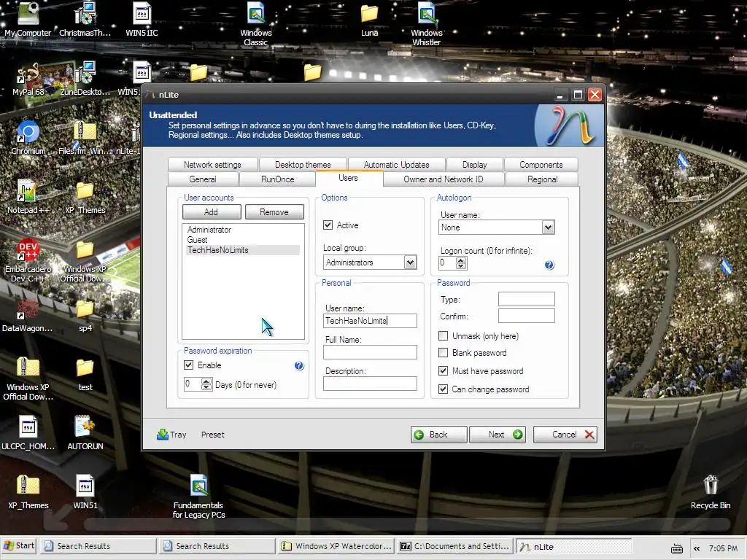The height and width of the screenshot is (560, 747).
Task: Switch to Owner and Network ID tab
Action: pyautogui.click(x=443, y=179)
